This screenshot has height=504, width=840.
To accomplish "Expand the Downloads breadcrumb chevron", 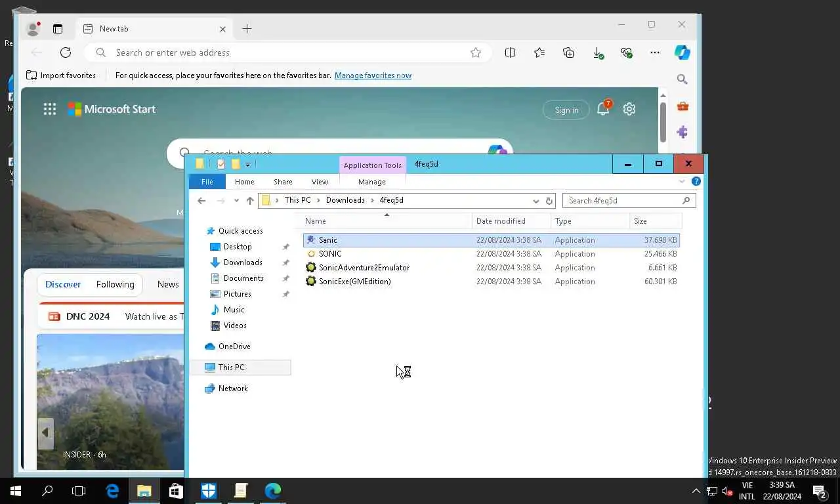I will [x=372, y=200].
